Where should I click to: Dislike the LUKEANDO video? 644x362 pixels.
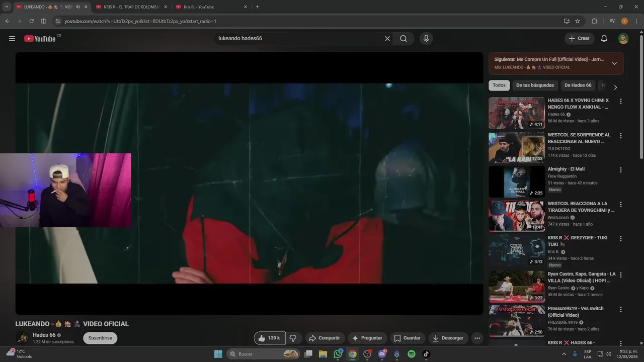tap(293, 338)
